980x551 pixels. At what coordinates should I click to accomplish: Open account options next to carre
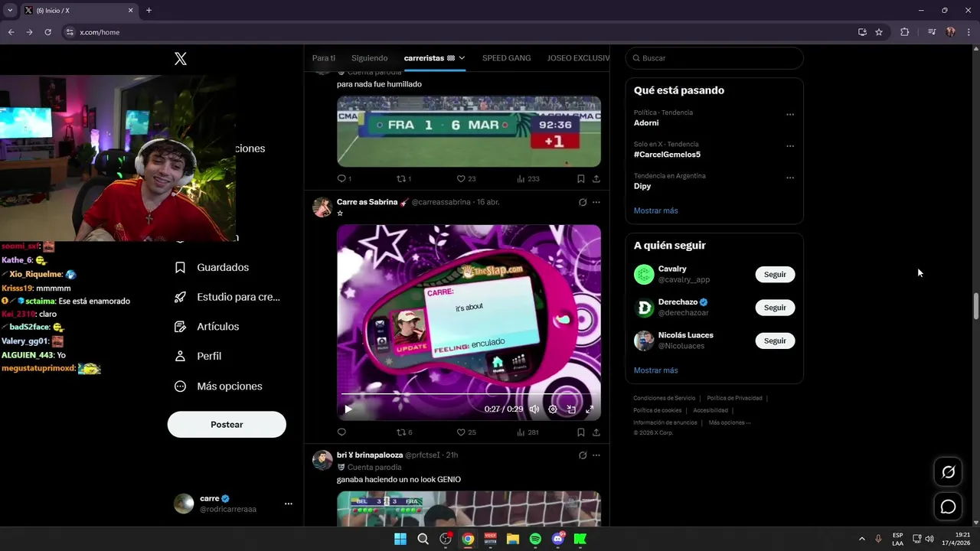click(289, 504)
